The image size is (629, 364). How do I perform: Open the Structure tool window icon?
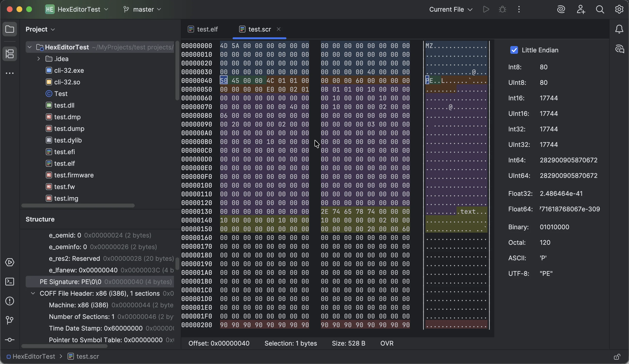tap(10, 54)
